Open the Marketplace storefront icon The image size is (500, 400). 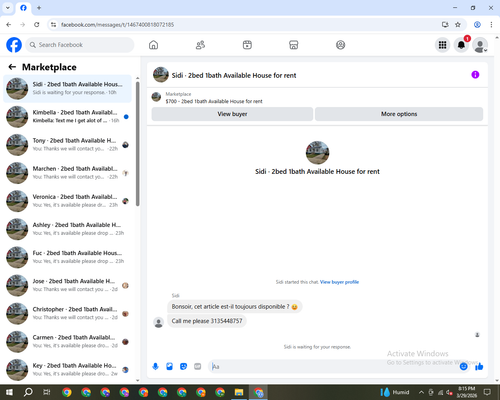pos(294,45)
